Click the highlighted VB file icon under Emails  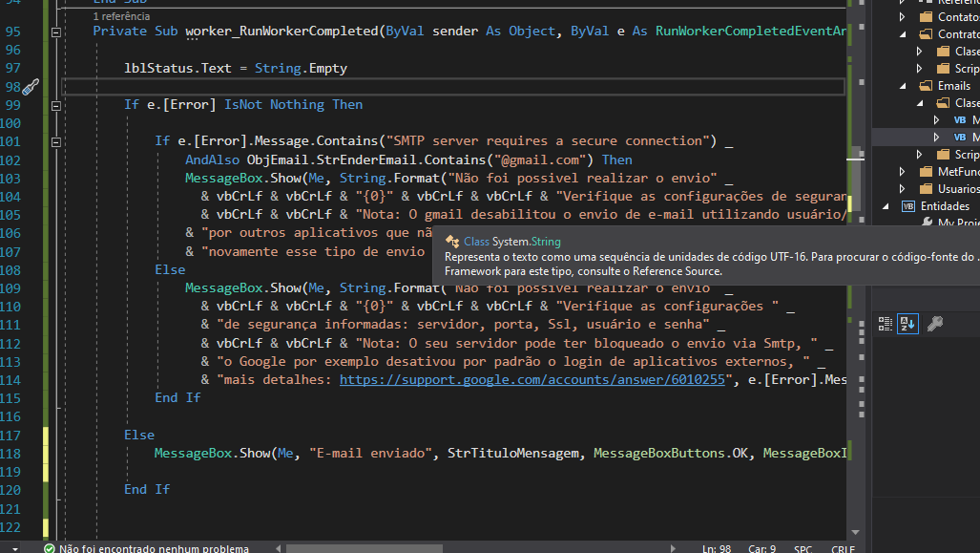[960, 137]
